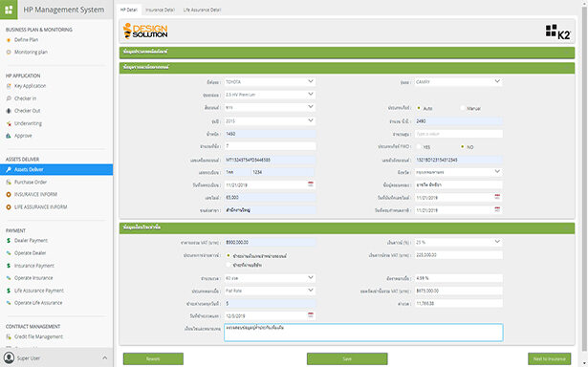Click the LIFE ASSURANCE INFORM ring icon
Screen dimensions: 588x367
tap(9, 207)
